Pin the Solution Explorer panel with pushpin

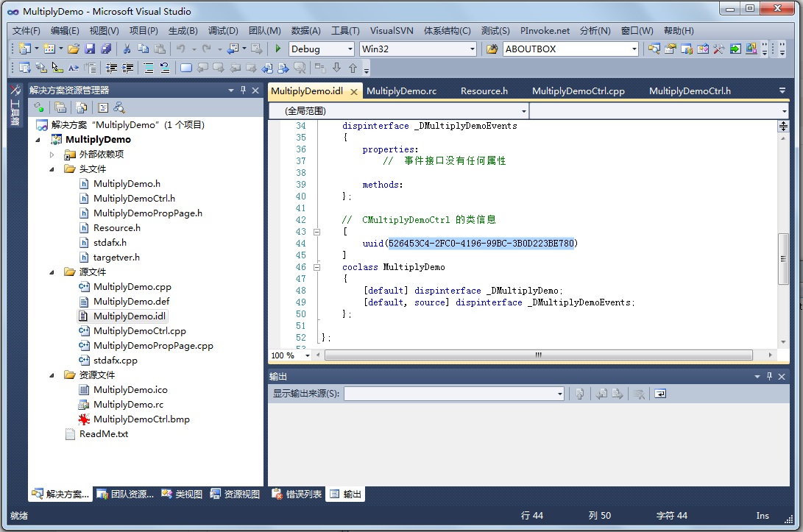click(x=244, y=90)
